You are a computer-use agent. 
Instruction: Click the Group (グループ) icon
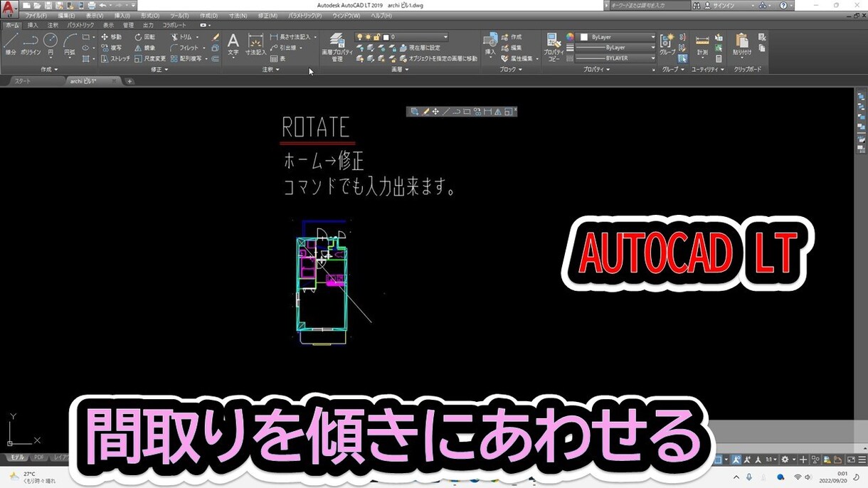pyautogui.click(x=667, y=44)
